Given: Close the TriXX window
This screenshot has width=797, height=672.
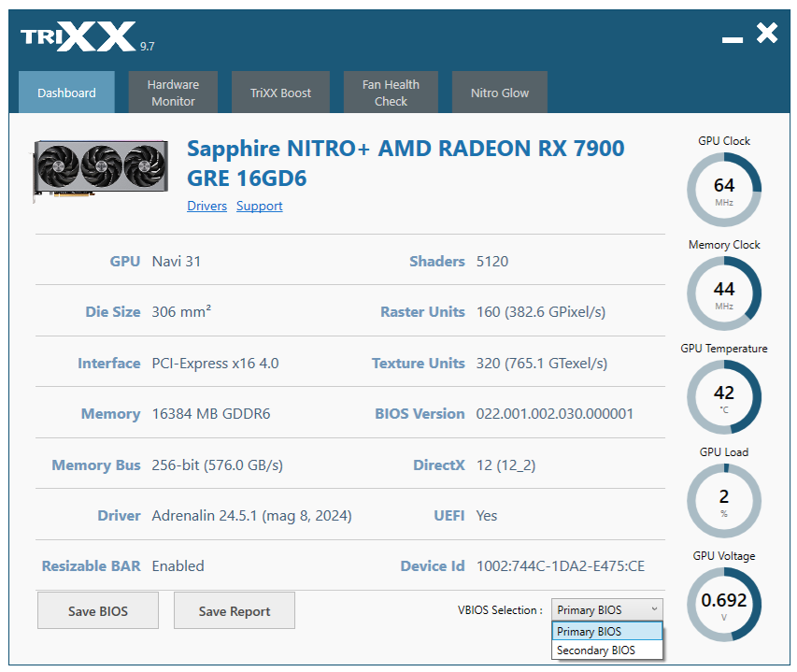Looking at the screenshot, I should [767, 34].
